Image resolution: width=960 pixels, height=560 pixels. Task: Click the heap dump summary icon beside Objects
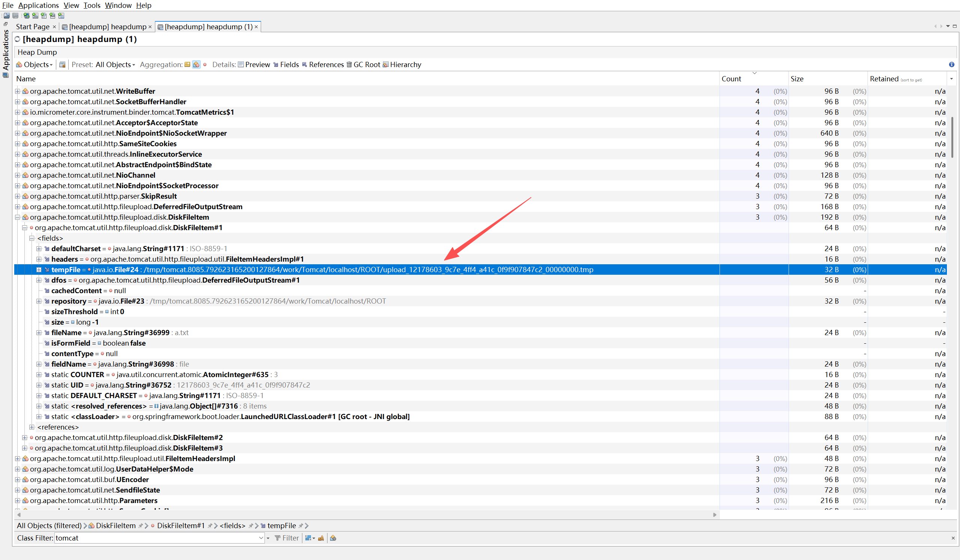tap(63, 65)
